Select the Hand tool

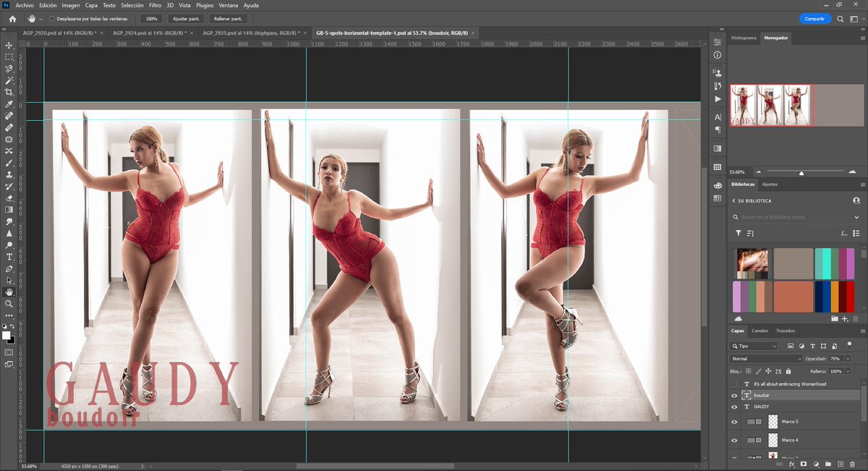(x=9, y=292)
